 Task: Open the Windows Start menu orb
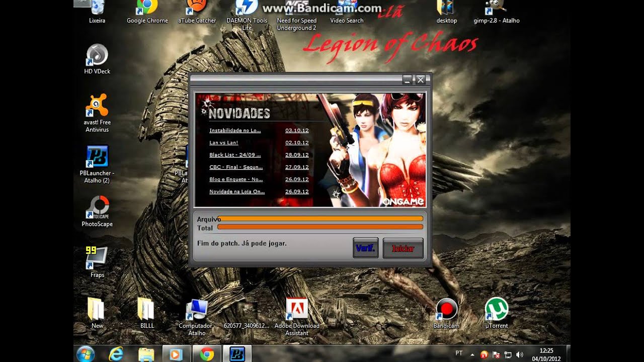click(86, 354)
